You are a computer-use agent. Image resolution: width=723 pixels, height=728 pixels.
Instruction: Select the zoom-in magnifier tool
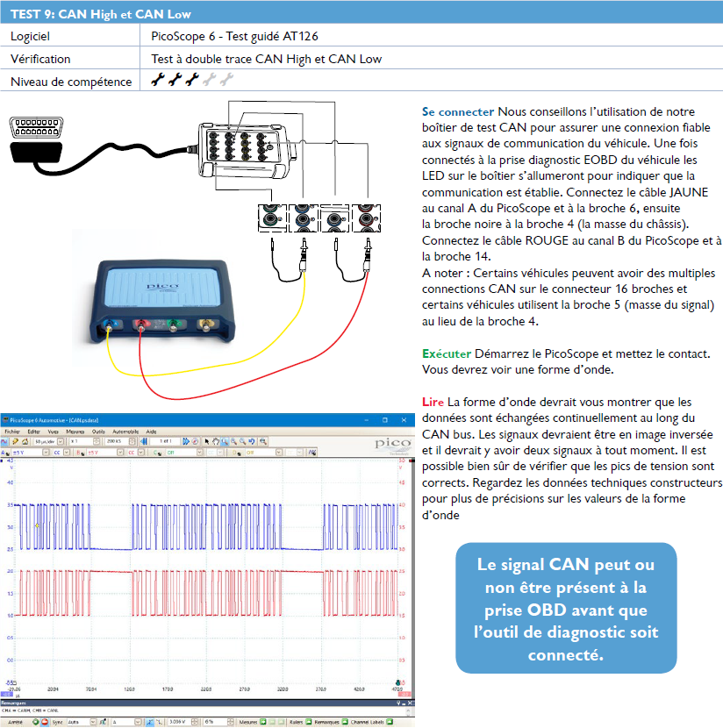[233, 441]
